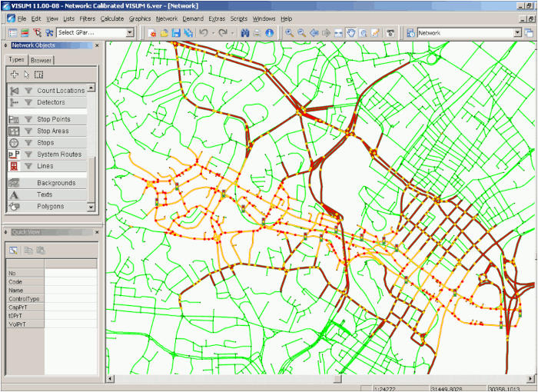Select the Stop Points object type
Image resolution: width=538 pixels, height=392 pixels.
point(54,119)
